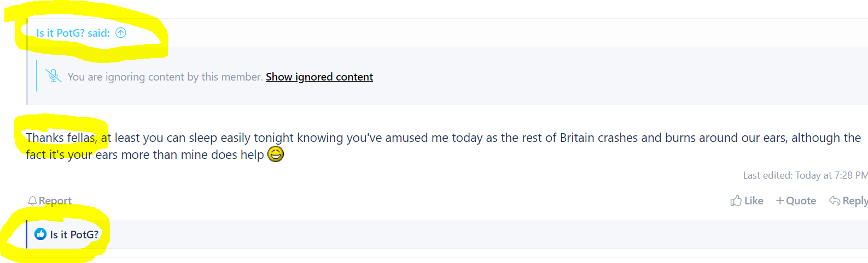Click an empty area of the quoted message block
This screenshot has height=263, width=868.
(x=602, y=77)
